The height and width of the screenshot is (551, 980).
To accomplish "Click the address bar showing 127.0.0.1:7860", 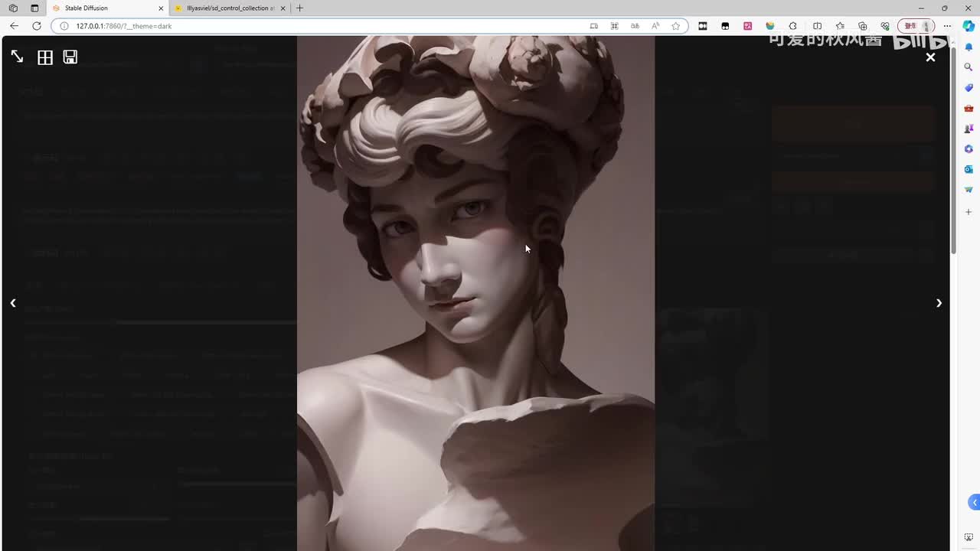I will point(306,26).
